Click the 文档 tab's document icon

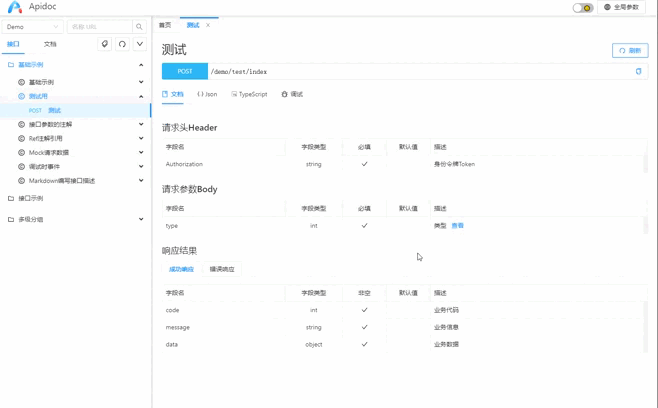[x=165, y=94]
